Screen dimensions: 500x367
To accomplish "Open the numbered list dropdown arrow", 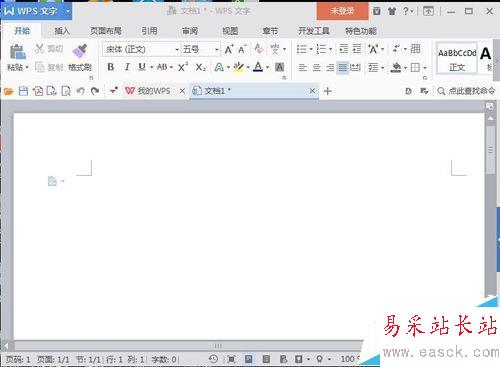I will pos(331,49).
